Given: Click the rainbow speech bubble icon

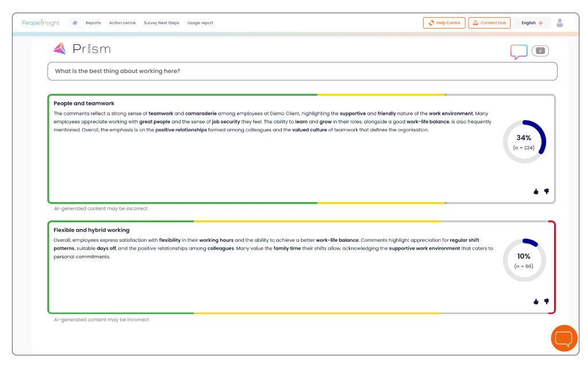Looking at the screenshot, I should tap(519, 52).
